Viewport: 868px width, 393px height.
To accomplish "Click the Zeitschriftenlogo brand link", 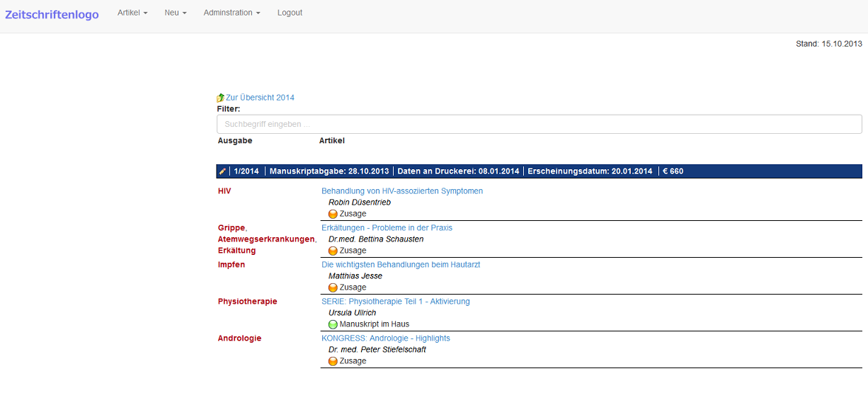I will 52,14.
